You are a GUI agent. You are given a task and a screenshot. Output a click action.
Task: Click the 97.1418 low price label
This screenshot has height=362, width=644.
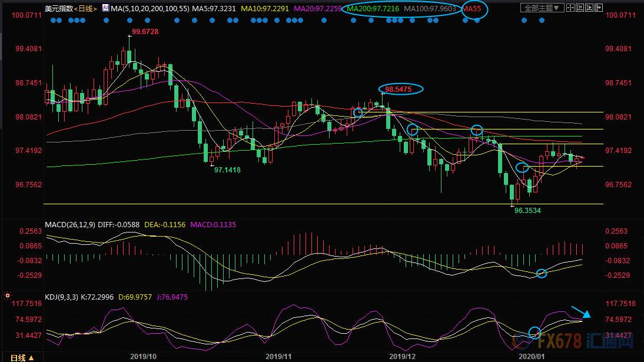(228, 170)
